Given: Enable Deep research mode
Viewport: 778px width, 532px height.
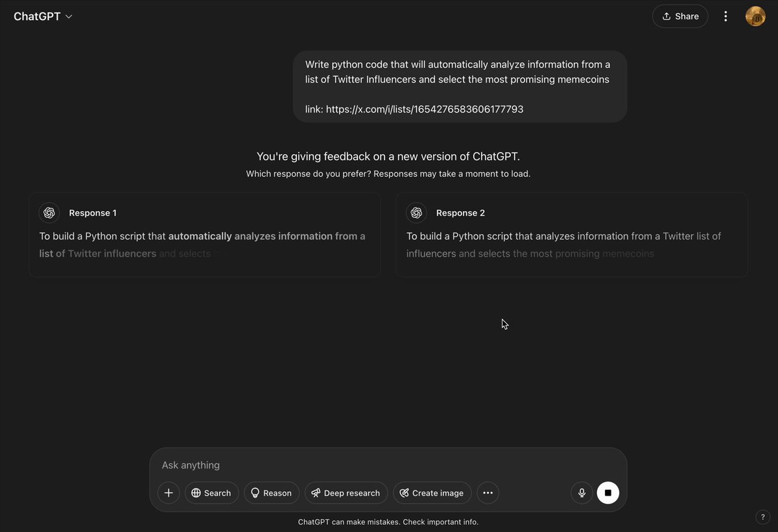Looking at the screenshot, I should [x=346, y=493].
